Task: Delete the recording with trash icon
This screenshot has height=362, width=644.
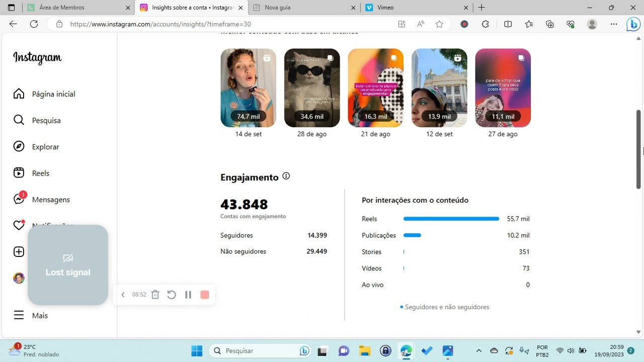Action: [155, 295]
